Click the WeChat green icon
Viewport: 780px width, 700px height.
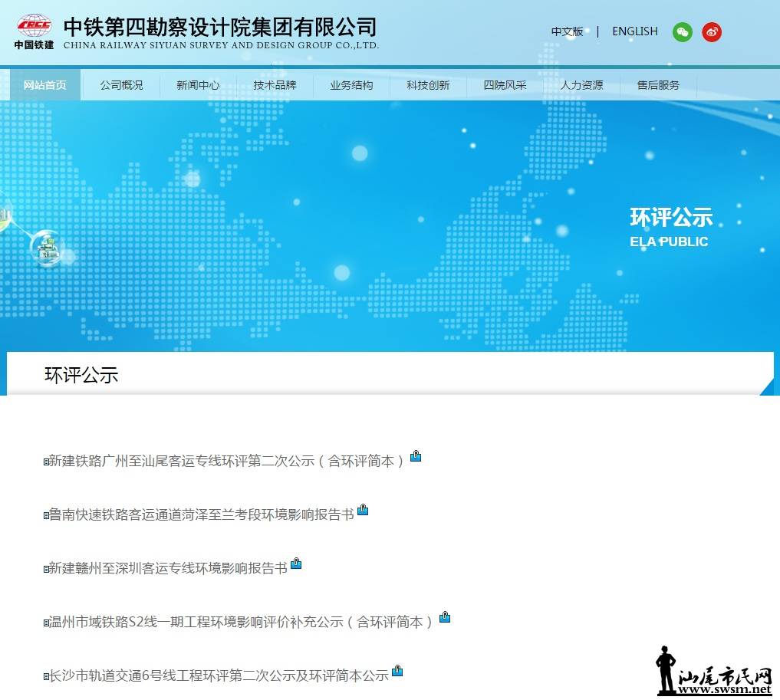[x=682, y=31]
